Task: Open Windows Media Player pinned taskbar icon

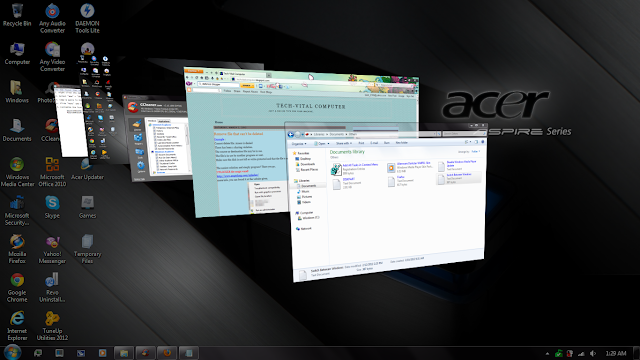Action: click(x=102, y=353)
